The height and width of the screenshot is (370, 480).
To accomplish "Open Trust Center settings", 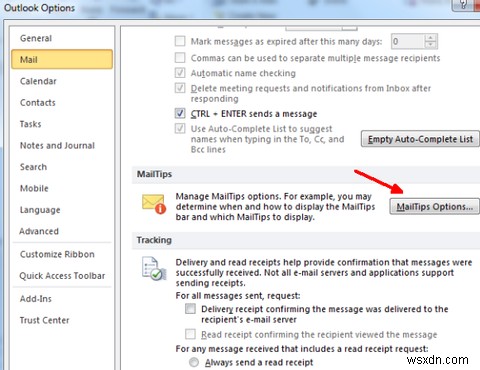I will coord(44,320).
